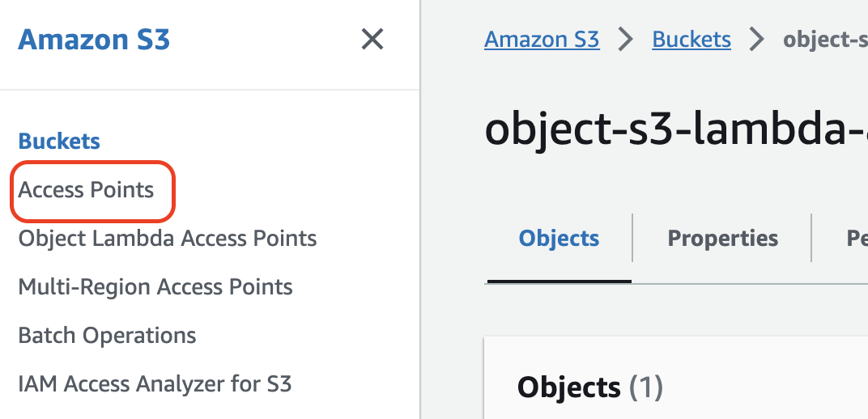Navigate to the Buckets breadcrumb link

point(691,39)
